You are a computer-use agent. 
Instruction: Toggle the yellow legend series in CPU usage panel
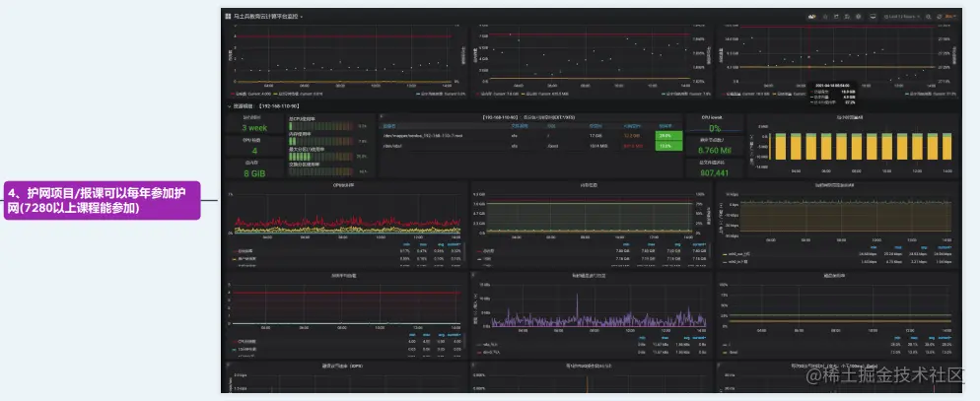(248, 258)
